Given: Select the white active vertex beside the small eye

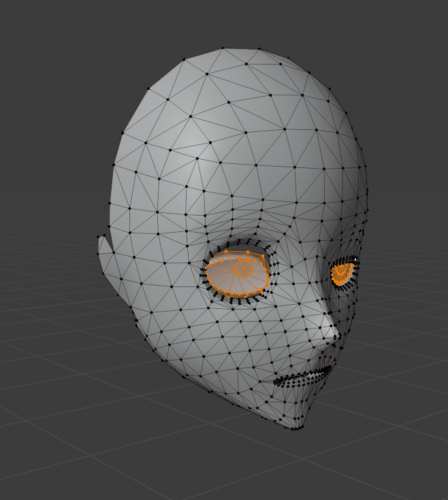Looking at the screenshot, I should 355,259.
